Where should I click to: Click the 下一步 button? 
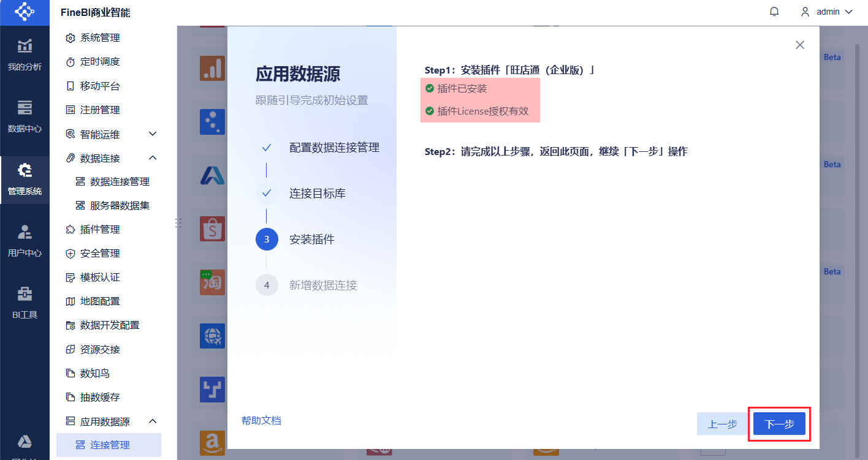(x=779, y=424)
